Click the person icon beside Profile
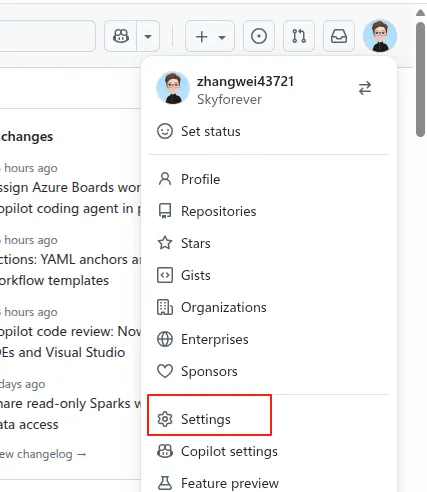This screenshot has width=427, height=492. click(x=165, y=179)
